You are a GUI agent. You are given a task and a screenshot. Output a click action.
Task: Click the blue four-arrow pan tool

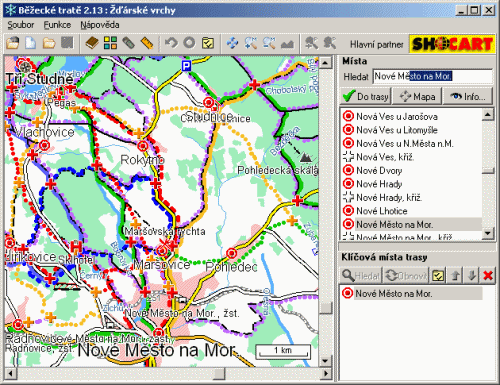coord(232,43)
